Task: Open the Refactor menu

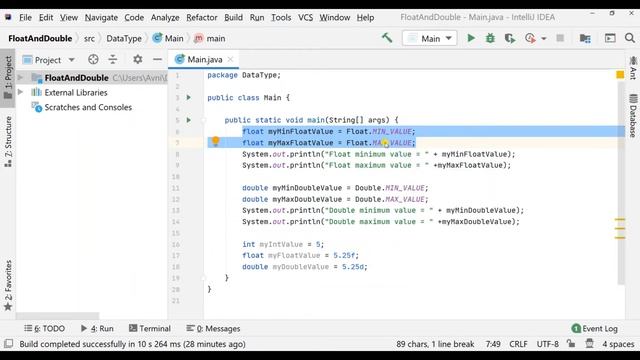Action: 202,18
